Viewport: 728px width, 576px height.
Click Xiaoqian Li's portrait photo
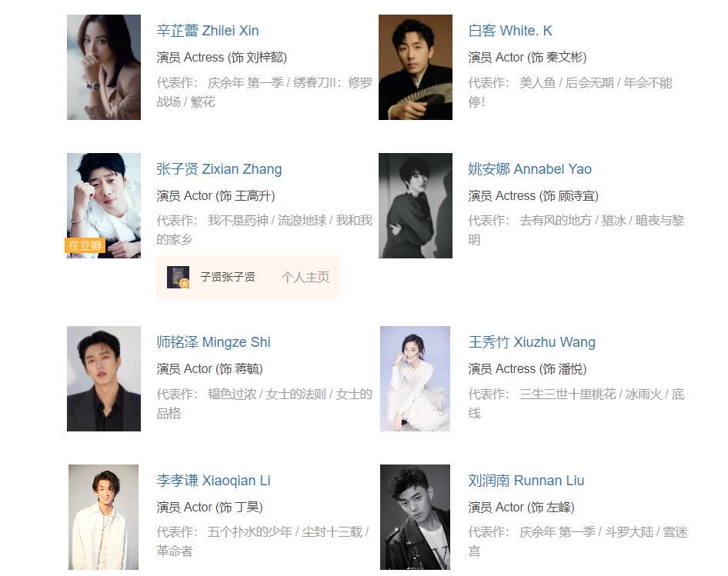pos(104,517)
